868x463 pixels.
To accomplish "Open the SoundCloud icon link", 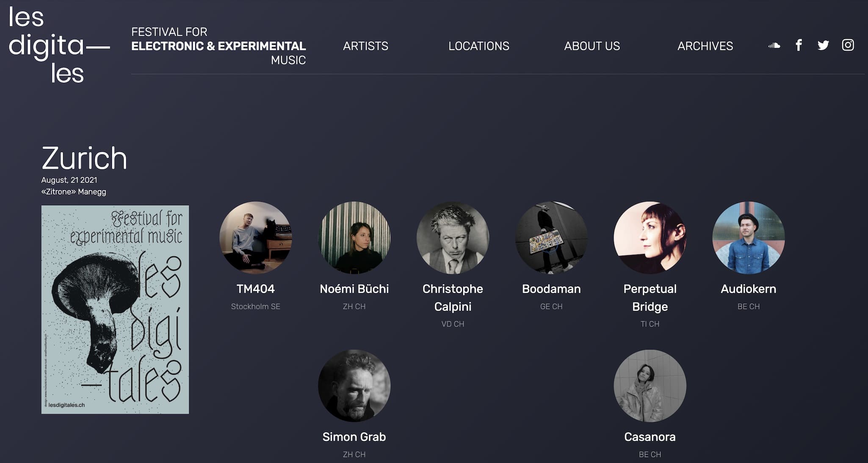I will click(x=774, y=45).
